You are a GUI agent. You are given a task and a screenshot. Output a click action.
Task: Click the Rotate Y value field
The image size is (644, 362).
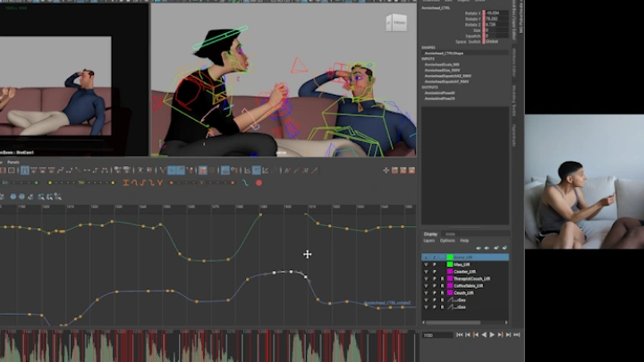(x=496, y=19)
